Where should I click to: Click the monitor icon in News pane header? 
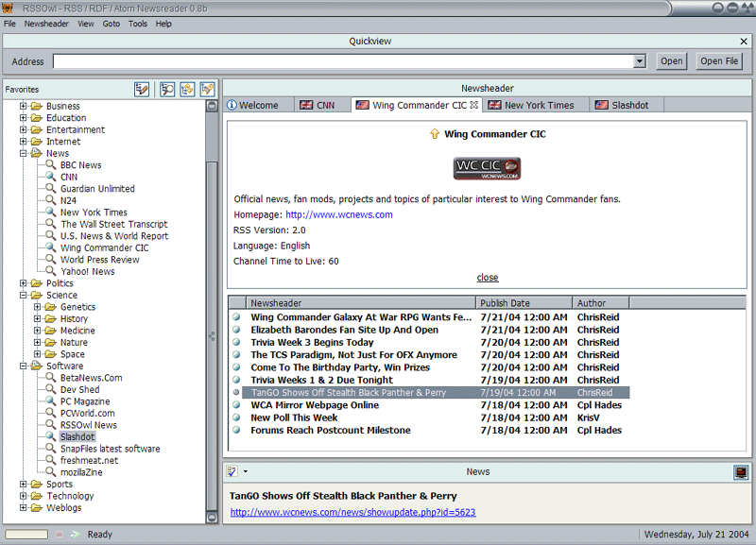(741, 471)
